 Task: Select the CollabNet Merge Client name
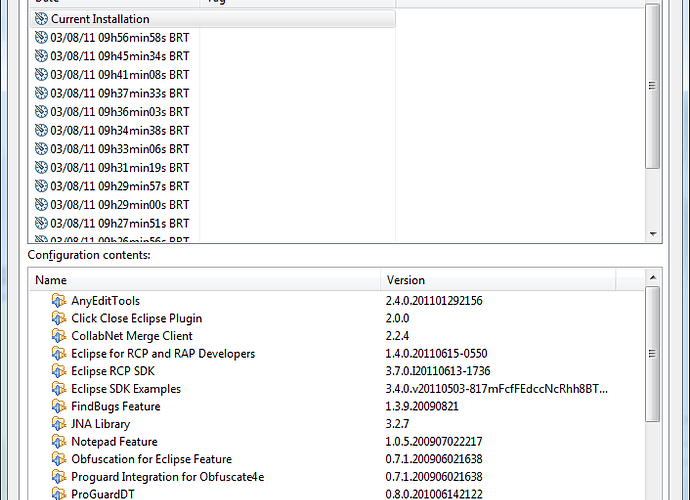coord(132,336)
